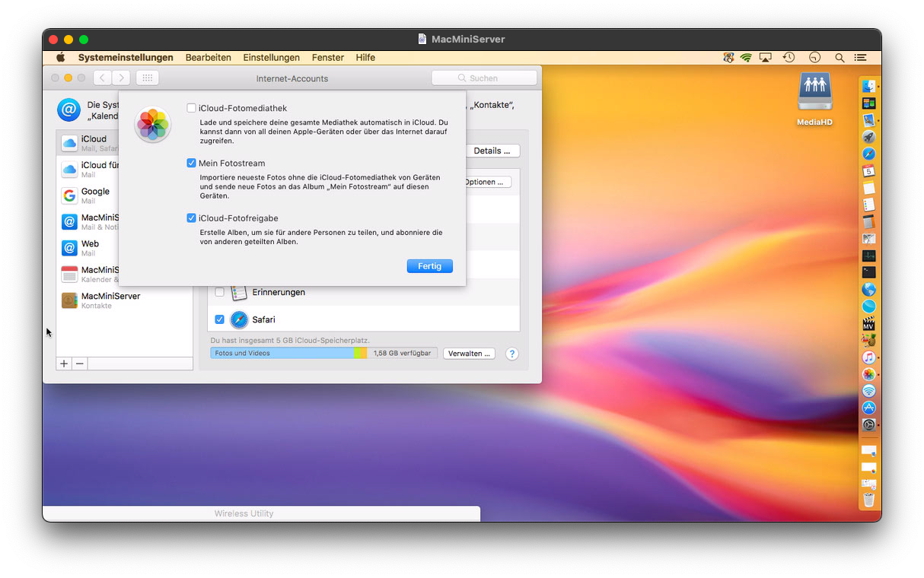
Task: Show all preferences with the grid button
Action: pos(148,78)
